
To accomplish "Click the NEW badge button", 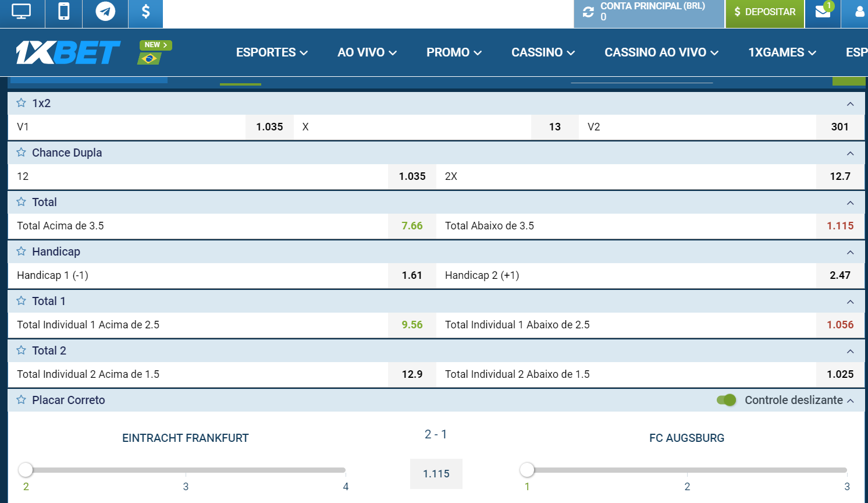I will point(155,45).
